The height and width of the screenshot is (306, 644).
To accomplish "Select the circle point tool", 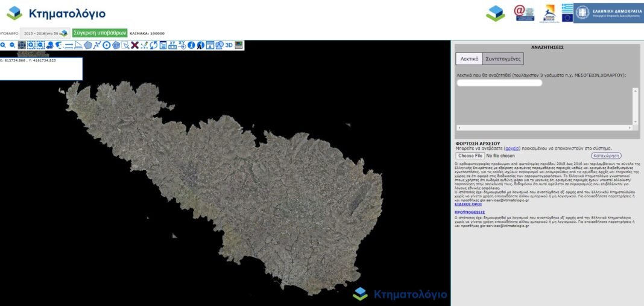I will (107, 45).
